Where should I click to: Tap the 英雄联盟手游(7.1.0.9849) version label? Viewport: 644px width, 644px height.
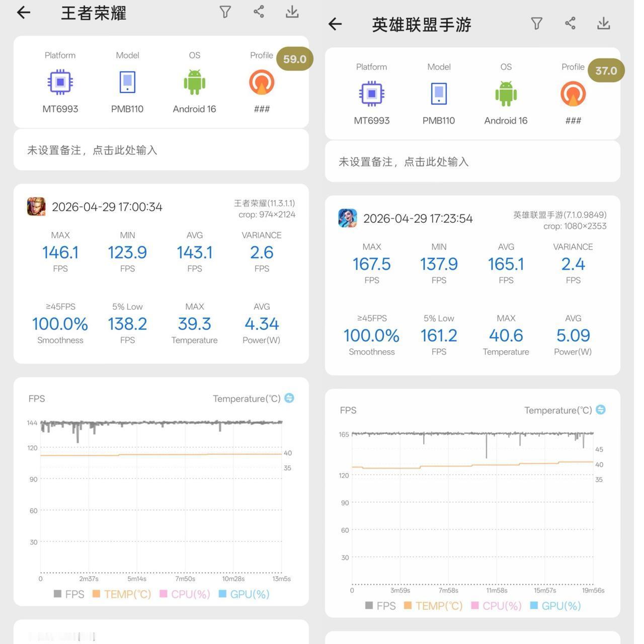click(560, 215)
